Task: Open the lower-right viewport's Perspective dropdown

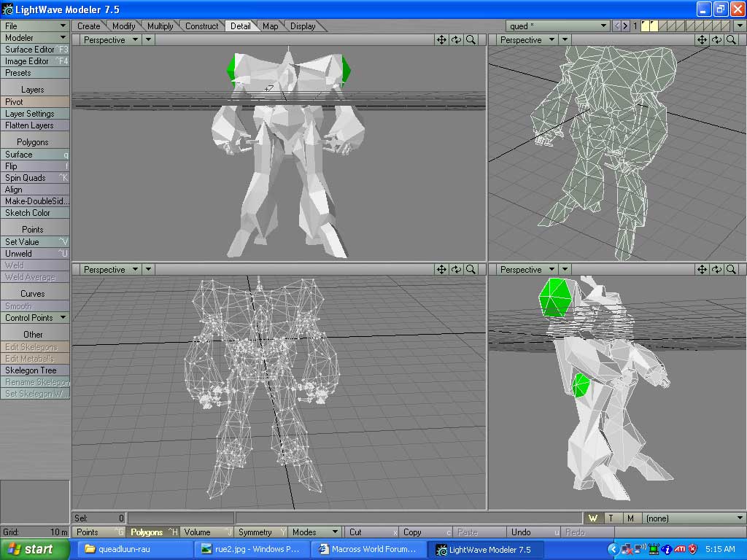Action: click(x=527, y=270)
